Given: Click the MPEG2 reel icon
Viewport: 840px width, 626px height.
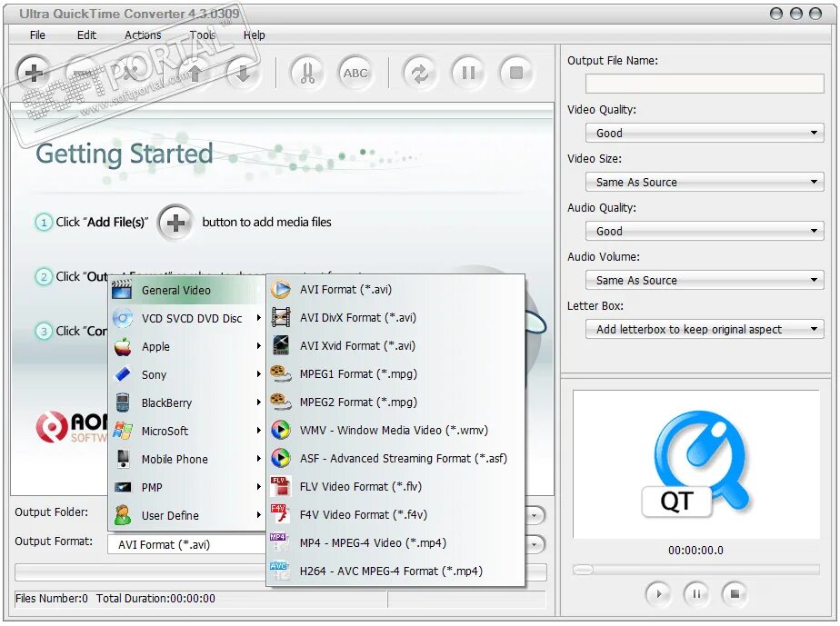Looking at the screenshot, I should click(x=281, y=402).
